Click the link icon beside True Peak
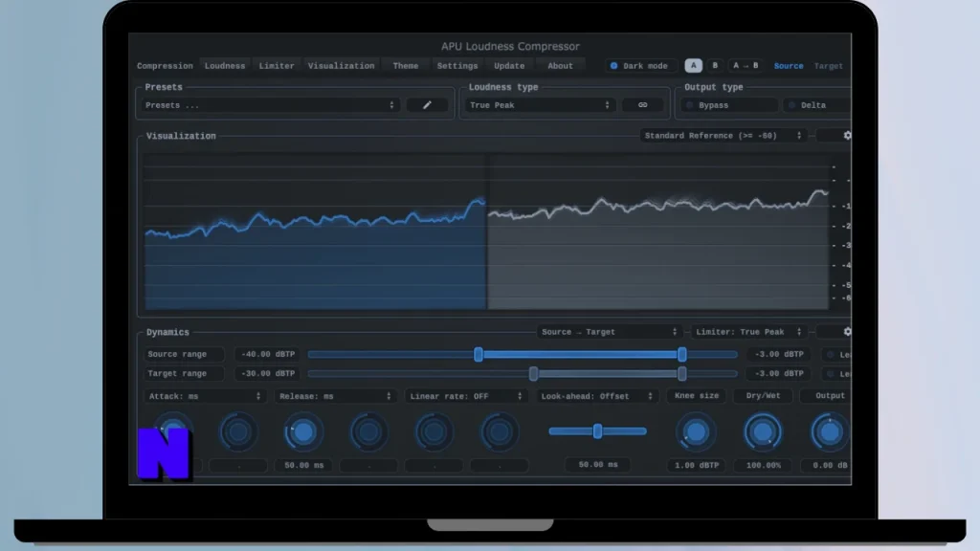This screenshot has height=551, width=980. coord(642,105)
